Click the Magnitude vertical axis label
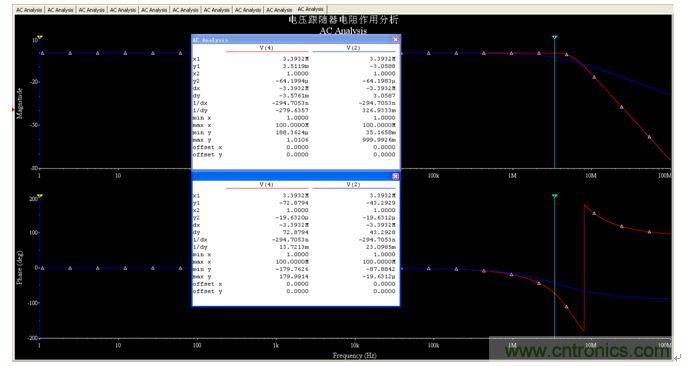The width and height of the screenshot is (689, 366). tap(19, 103)
